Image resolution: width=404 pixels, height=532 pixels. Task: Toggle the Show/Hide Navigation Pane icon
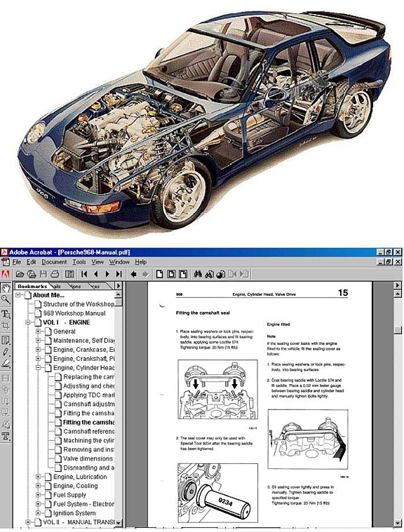(x=69, y=274)
